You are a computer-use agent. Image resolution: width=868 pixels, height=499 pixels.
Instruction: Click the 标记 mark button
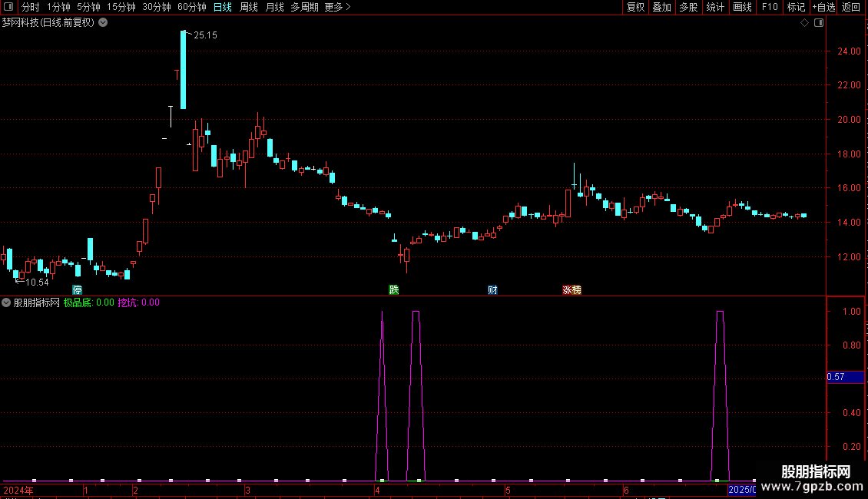point(796,7)
